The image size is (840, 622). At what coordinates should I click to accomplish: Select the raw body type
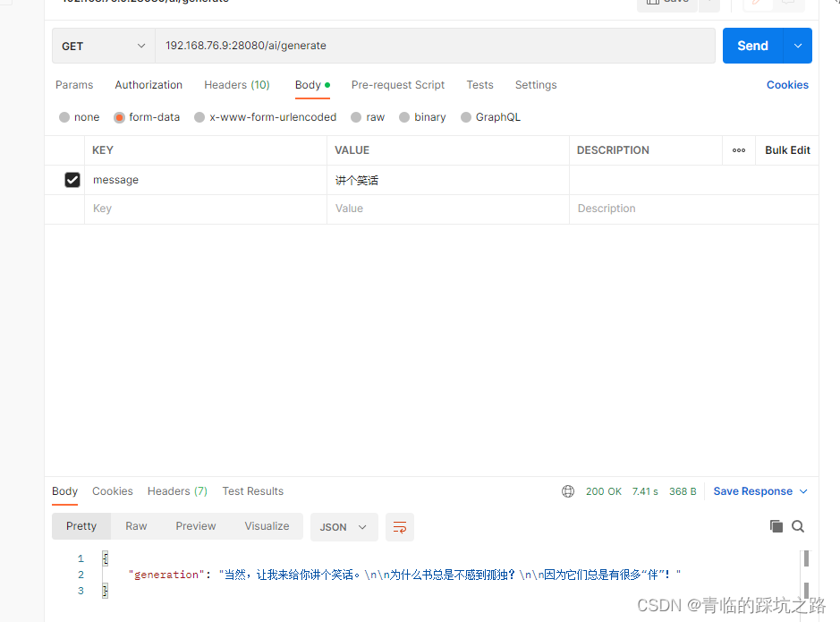click(x=368, y=117)
